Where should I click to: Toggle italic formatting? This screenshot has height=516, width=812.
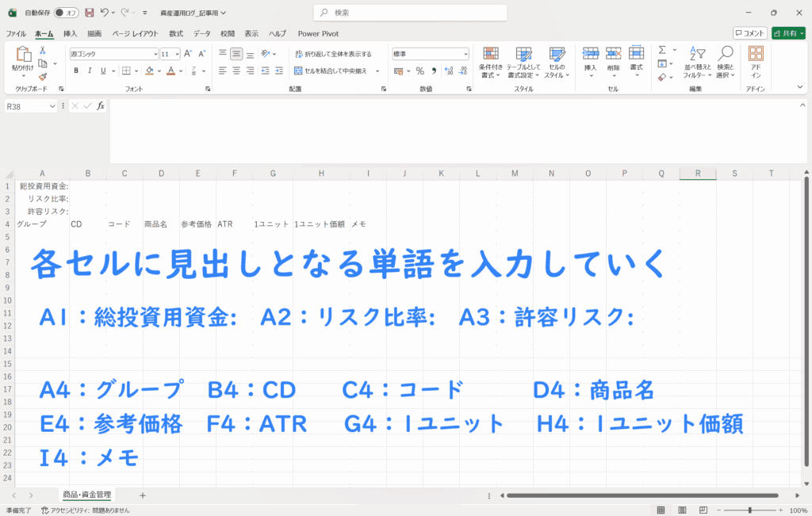[x=90, y=71]
